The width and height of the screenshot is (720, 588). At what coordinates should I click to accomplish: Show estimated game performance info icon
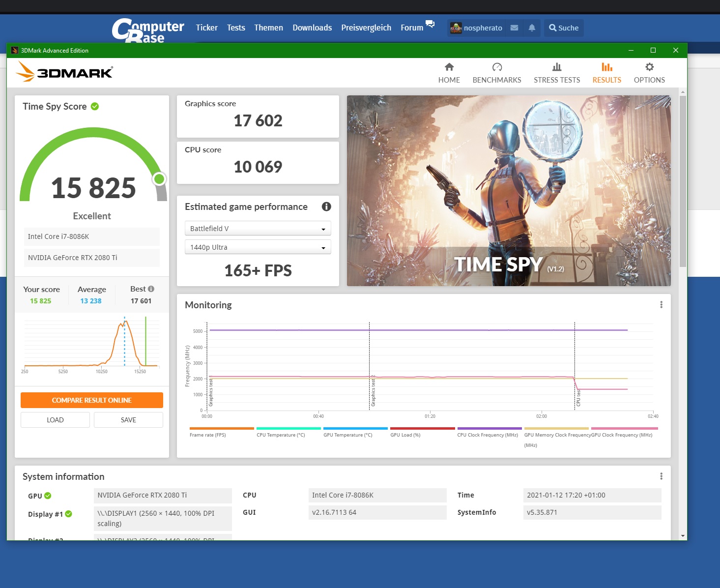pos(326,206)
